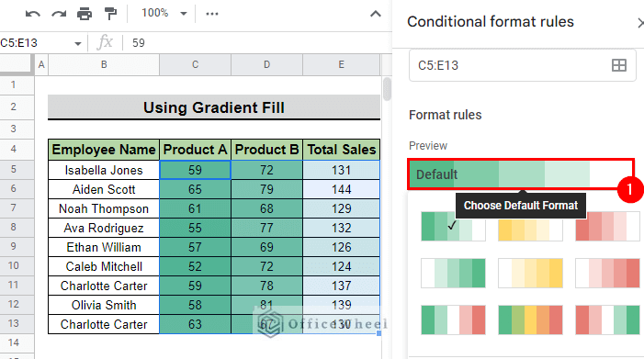This screenshot has height=359, width=644.
Task: Click the redo arrow icon
Action: pos(59,14)
